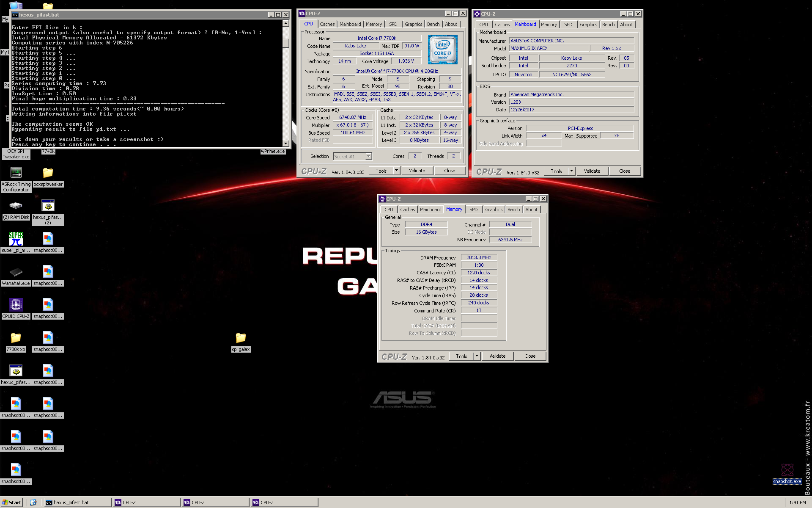The image size is (812, 508).
Task: Click console scrollbar up arrow
Action: pyautogui.click(x=286, y=23)
